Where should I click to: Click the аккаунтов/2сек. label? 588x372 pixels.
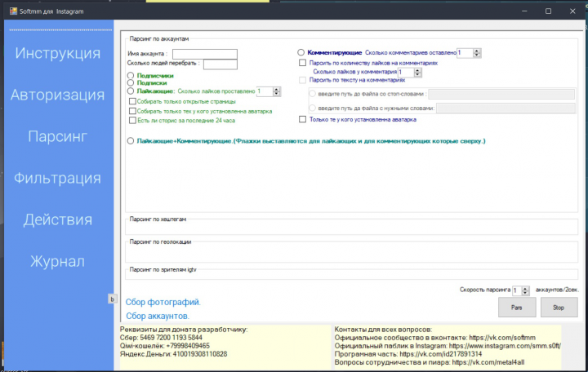[x=557, y=290]
